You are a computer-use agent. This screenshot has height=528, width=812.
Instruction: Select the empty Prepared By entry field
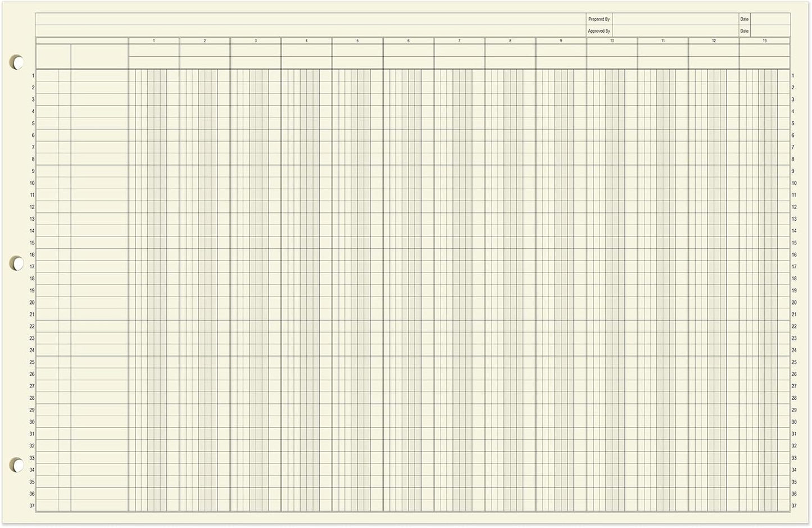(674, 19)
